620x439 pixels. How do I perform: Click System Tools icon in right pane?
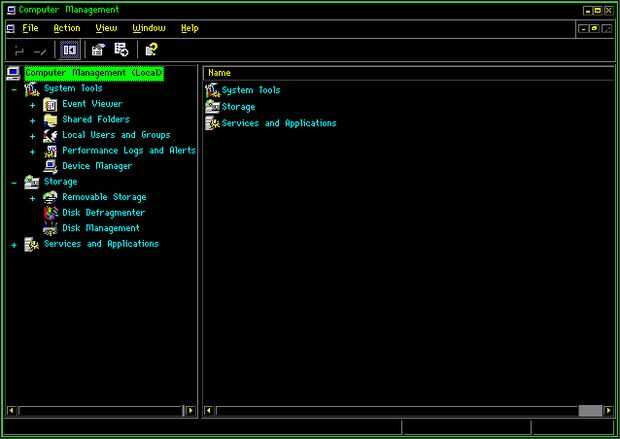coord(212,91)
